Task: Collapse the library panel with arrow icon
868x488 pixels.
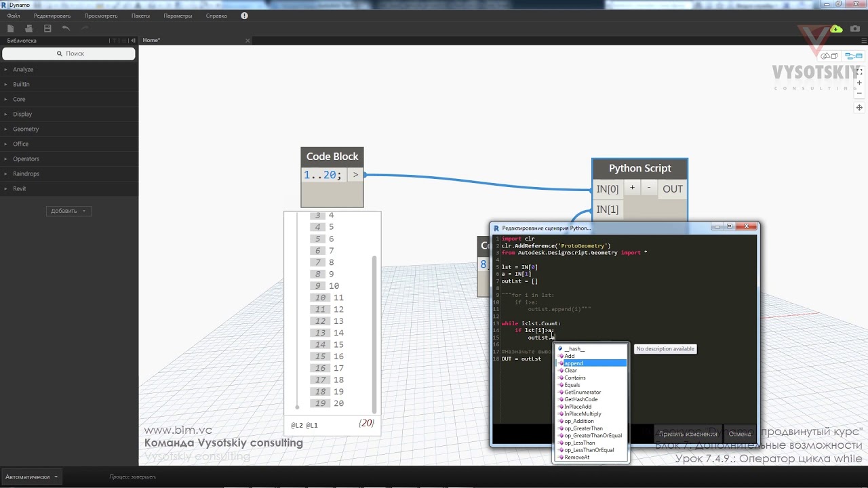Action: pyautogui.click(x=133, y=41)
